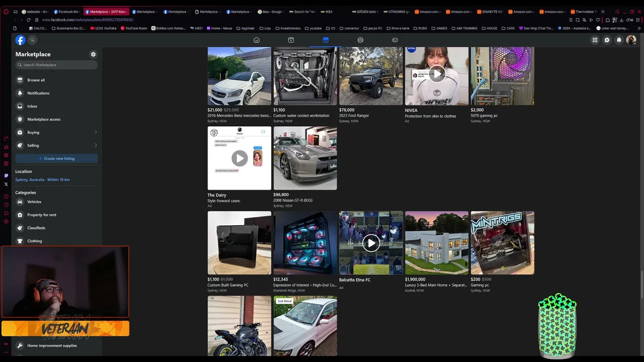This screenshot has width=644, height=362.
Task: Open the 2023 Ford Ranger listing photo
Action: click(371, 76)
